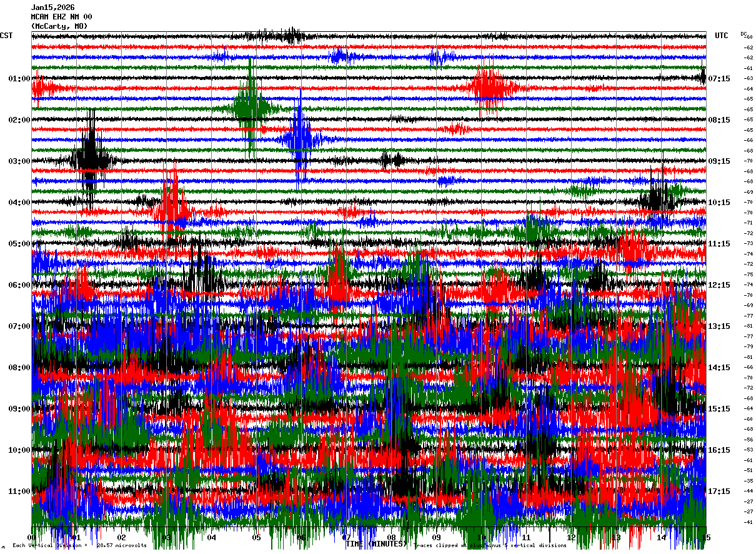Select the 04:00 CST row label
The height and width of the screenshot is (554, 756).
(x=19, y=203)
